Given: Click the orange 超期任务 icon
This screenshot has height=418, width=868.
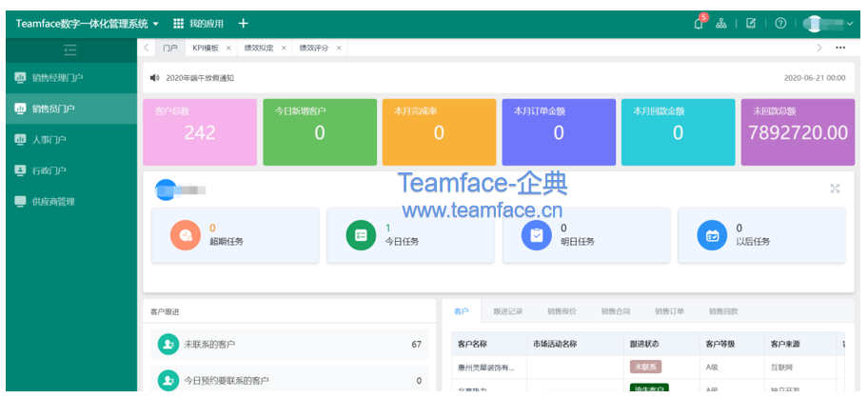Looking at the screenshot, I should 184,234.
